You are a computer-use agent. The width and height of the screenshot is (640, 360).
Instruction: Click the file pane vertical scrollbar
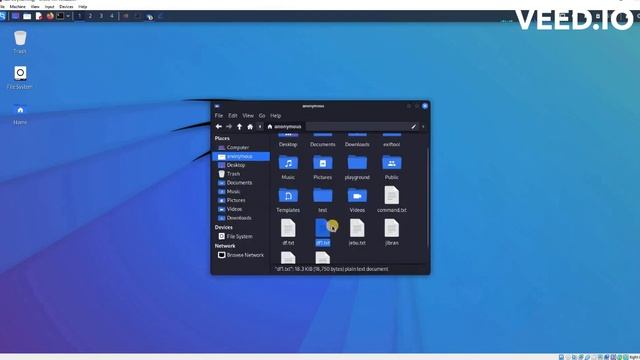427,198
